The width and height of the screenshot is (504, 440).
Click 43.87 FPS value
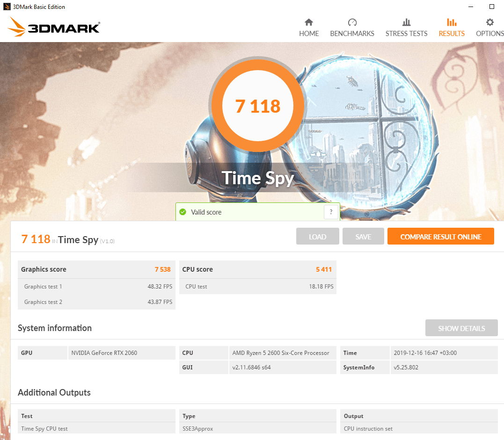[x=160, y=302]
